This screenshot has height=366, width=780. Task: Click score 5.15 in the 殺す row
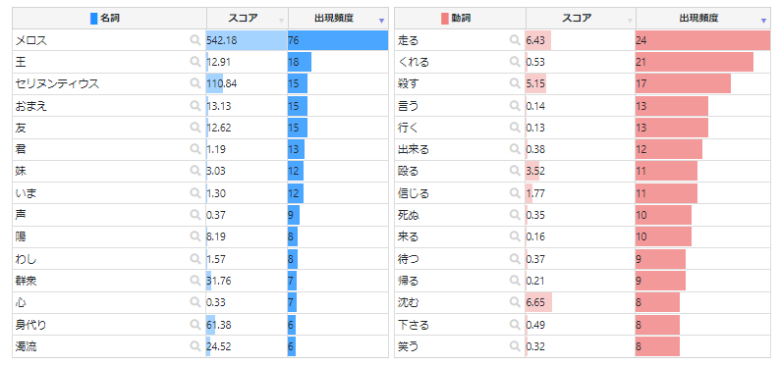pos(535,84)
